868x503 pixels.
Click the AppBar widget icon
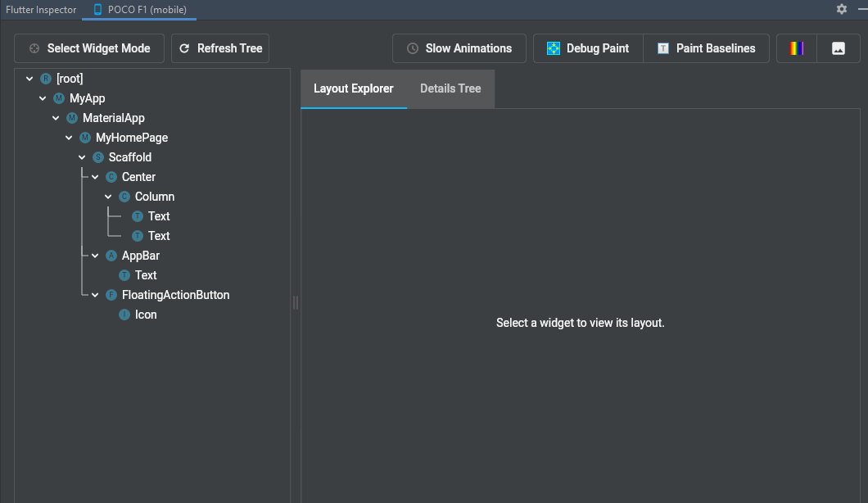[111, 256]
